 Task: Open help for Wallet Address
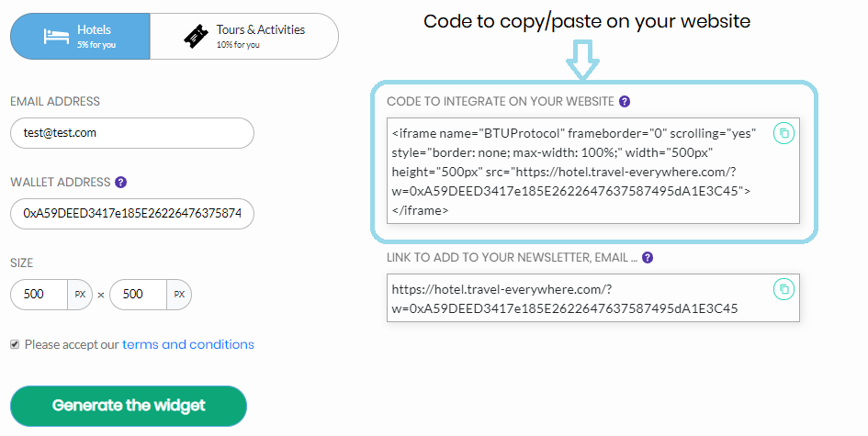point(120,182)
